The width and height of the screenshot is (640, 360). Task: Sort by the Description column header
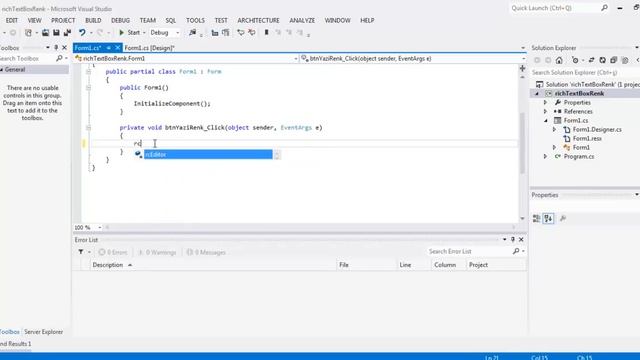(213, 265)
